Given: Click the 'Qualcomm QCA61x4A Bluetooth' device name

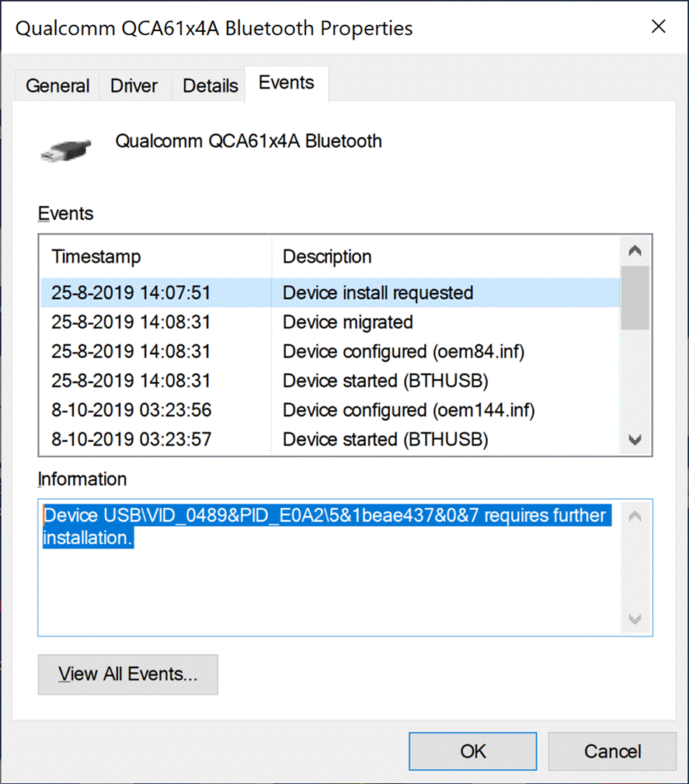Looking at the screenshot, I should click(249, 141).
